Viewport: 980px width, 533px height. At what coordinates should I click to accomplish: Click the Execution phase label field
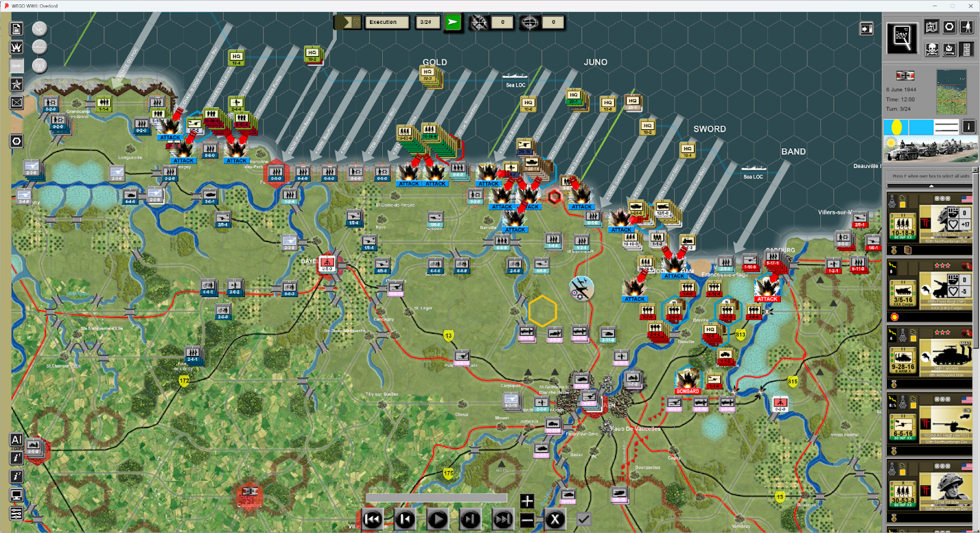pyautogui.click(x=386, y=23)
